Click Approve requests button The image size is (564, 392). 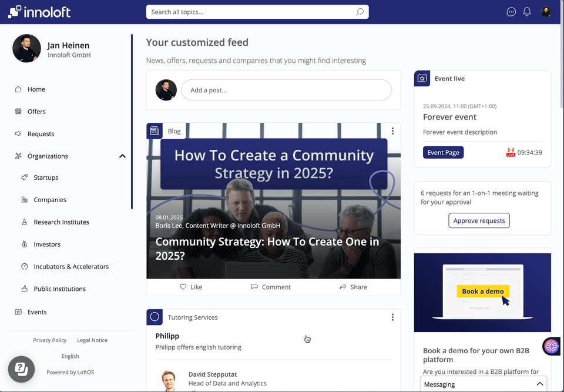click(479, 220)
